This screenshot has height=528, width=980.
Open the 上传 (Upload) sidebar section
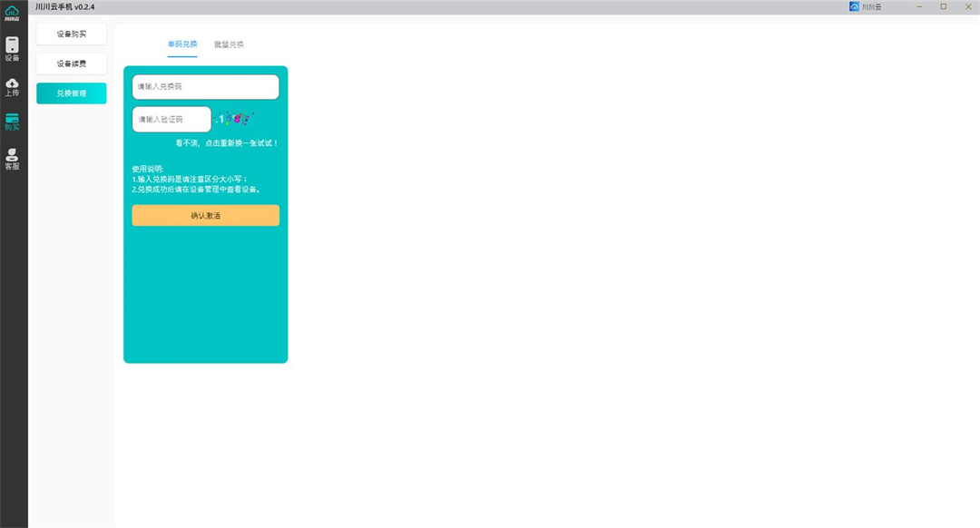12,87
